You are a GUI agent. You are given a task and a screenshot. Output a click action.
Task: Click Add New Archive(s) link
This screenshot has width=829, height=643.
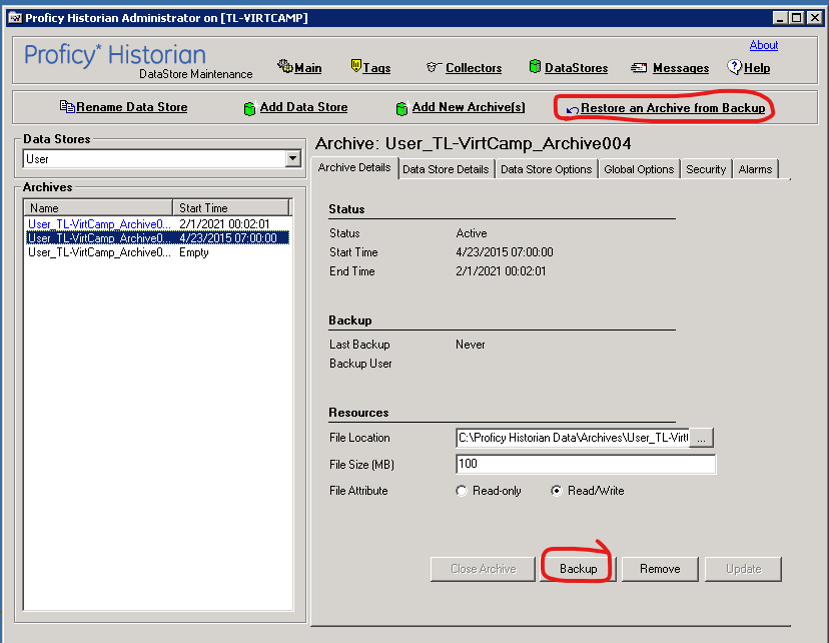click(468, 107)
